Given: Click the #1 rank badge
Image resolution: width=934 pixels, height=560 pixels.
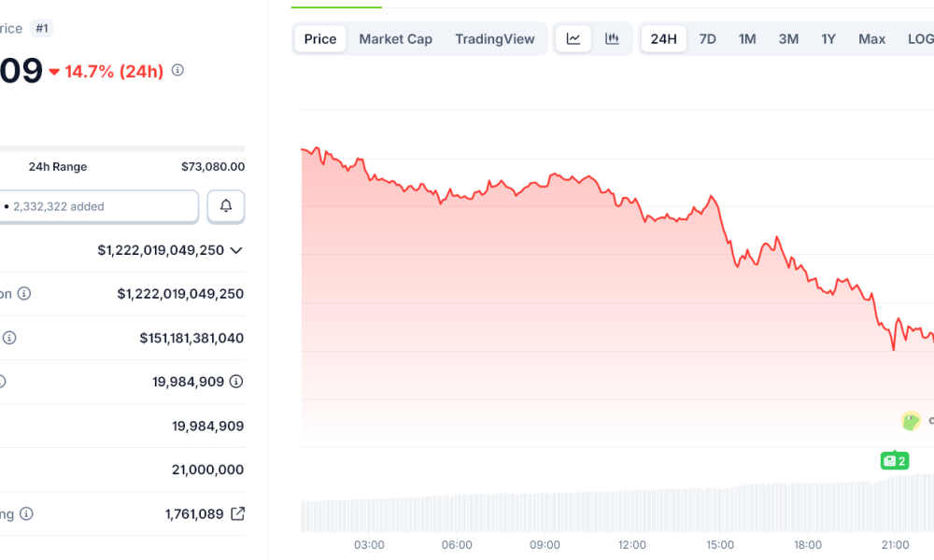Looking at the screenshot, I should (41, 28).
